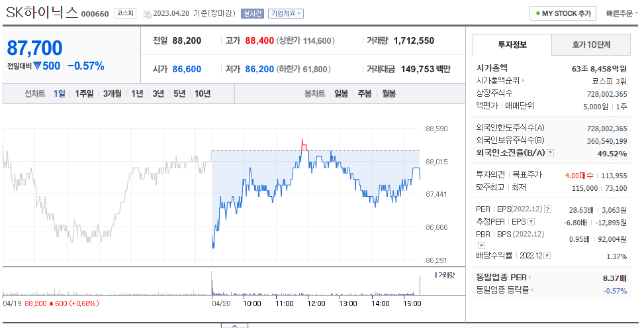Click the 외국인소진율 value 49.52%
Screen dimensions: 644x328
(612, 154)
